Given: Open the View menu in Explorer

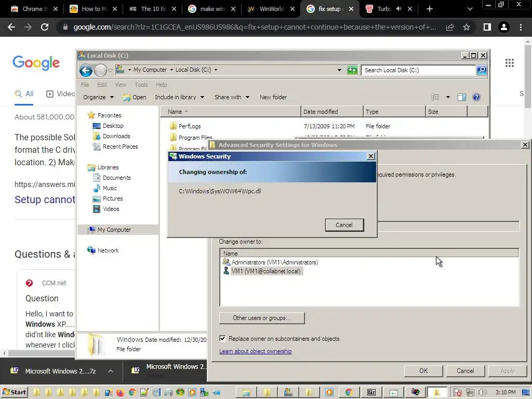Looking at the screenshot, I should [x=121, y=85].
